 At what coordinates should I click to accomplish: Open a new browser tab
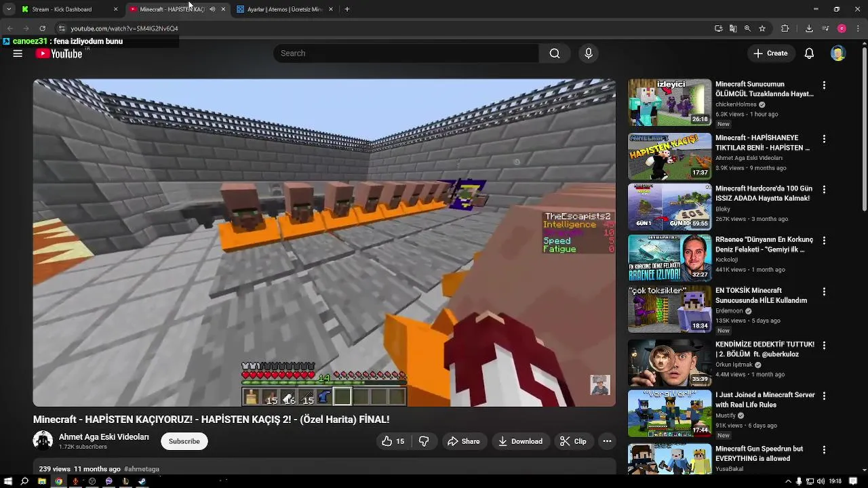click(347, 9)
